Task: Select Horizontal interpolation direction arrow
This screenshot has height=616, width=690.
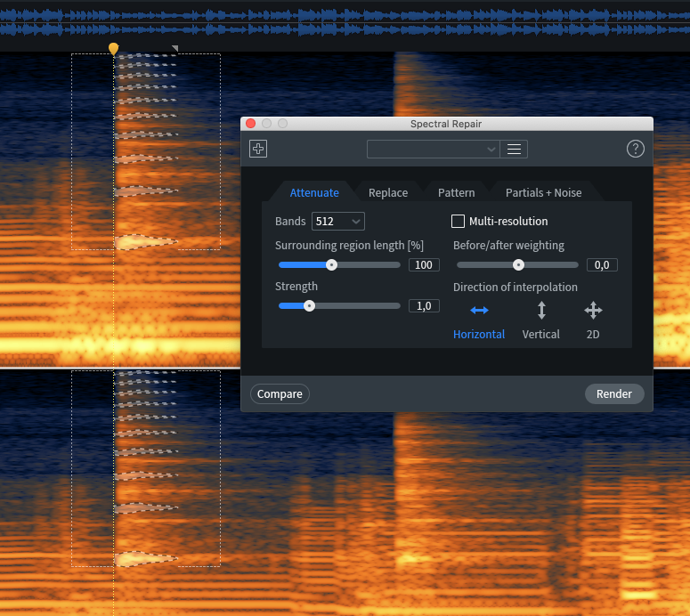Action: click(479, 310)
